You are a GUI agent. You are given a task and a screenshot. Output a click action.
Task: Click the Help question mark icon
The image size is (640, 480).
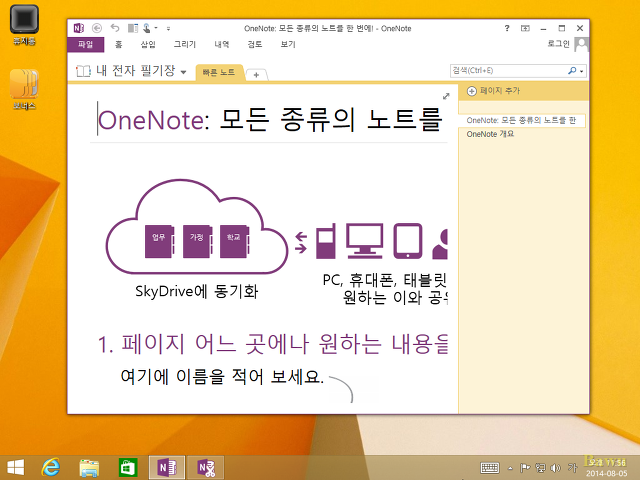[x=507, y=28]
